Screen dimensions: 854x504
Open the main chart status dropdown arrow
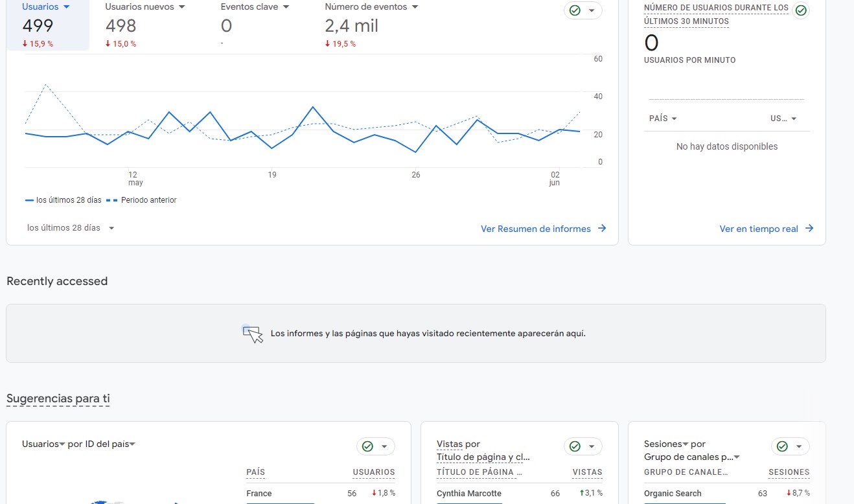click(591, 10)
